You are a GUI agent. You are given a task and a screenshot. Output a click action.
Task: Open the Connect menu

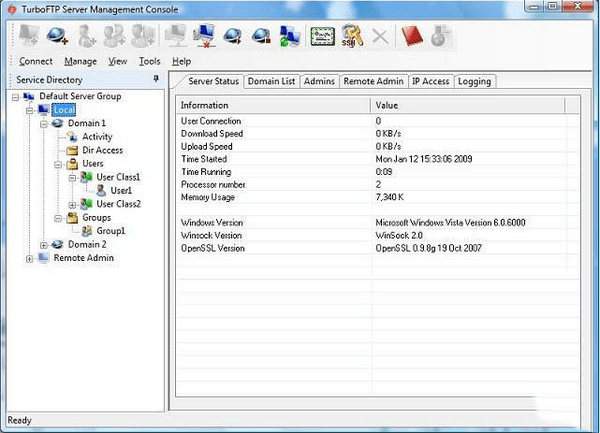coord(36,61)
